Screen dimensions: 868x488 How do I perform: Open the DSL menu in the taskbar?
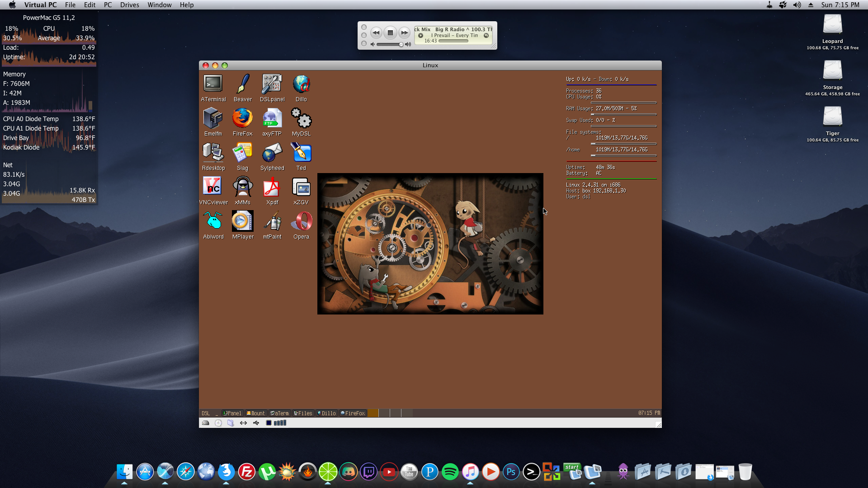tap(206, 413)
